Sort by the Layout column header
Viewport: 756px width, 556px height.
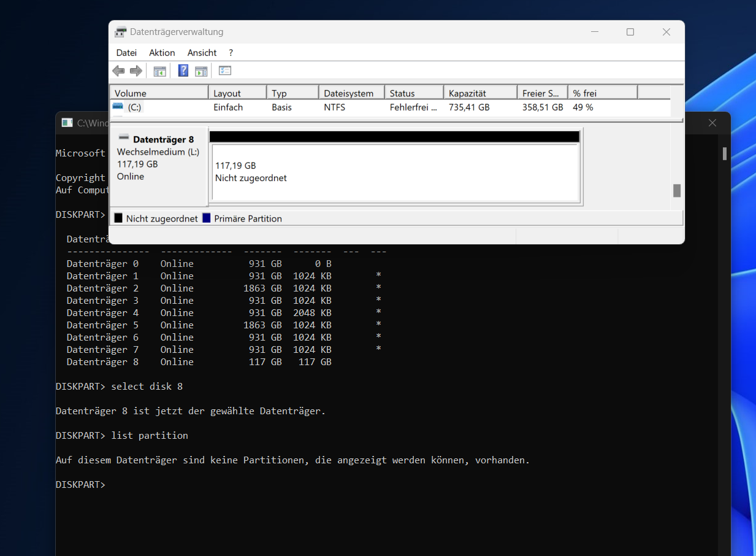pyautogui.click(x=238, y=93)
